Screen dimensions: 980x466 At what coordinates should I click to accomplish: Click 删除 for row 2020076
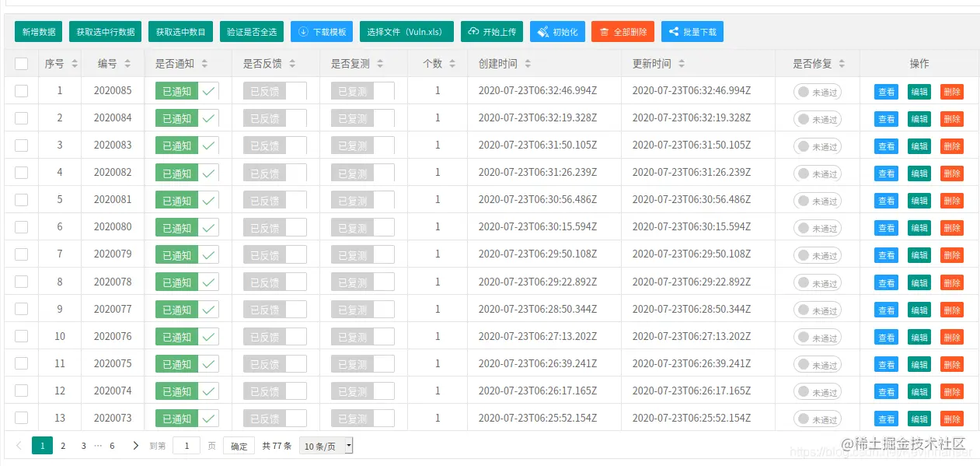click(x=952, y=337)
